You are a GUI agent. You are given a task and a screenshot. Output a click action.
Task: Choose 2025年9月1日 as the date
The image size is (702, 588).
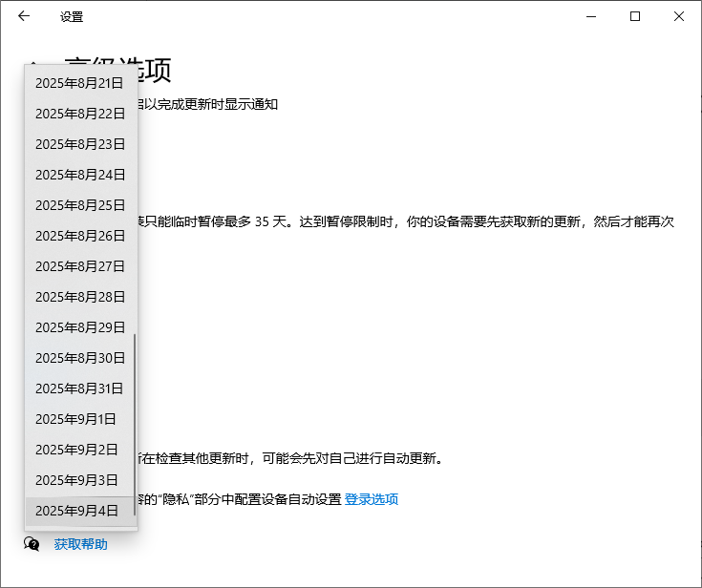tap(76, 419)
